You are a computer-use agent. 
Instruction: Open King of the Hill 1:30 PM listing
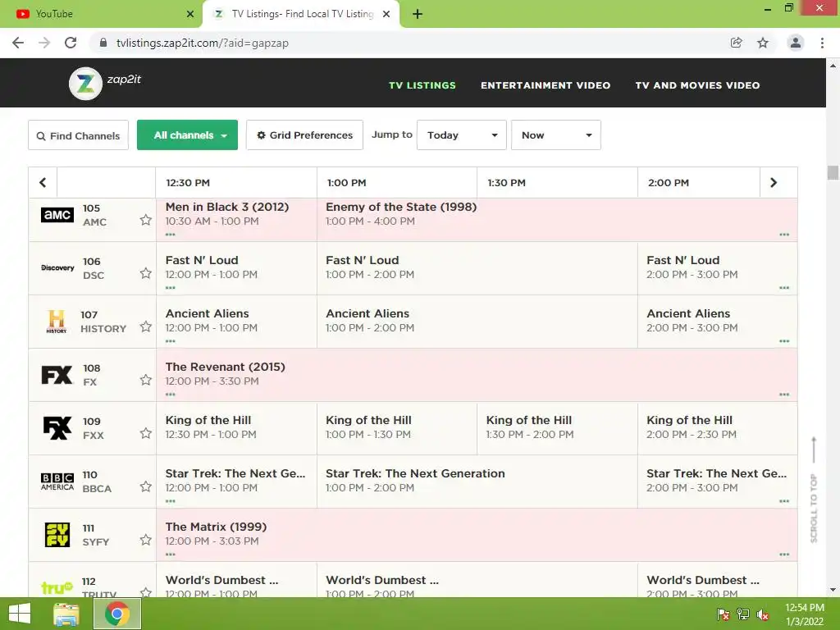pos(557,428)
